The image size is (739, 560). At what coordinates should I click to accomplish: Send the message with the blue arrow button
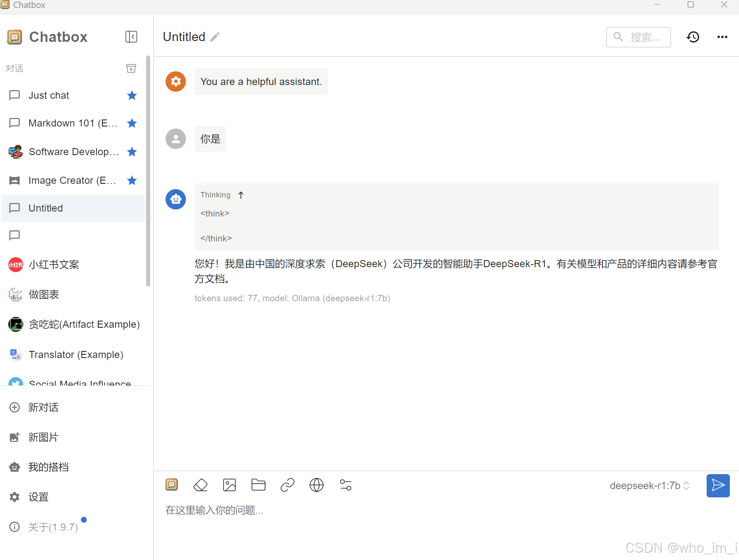[718, 485]
